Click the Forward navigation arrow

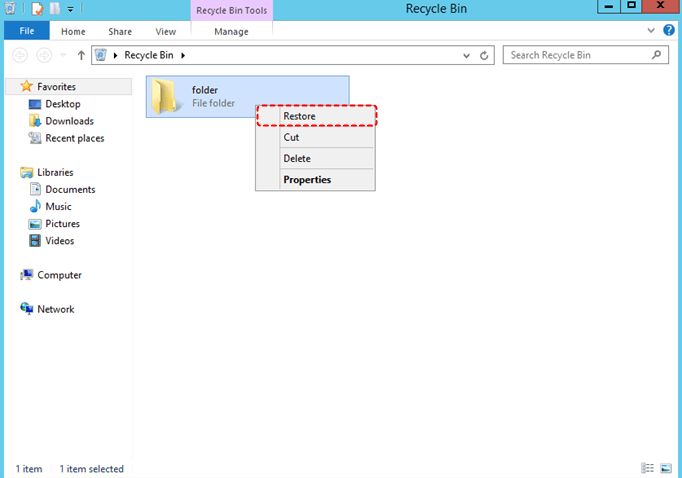(x=44, y=55)
